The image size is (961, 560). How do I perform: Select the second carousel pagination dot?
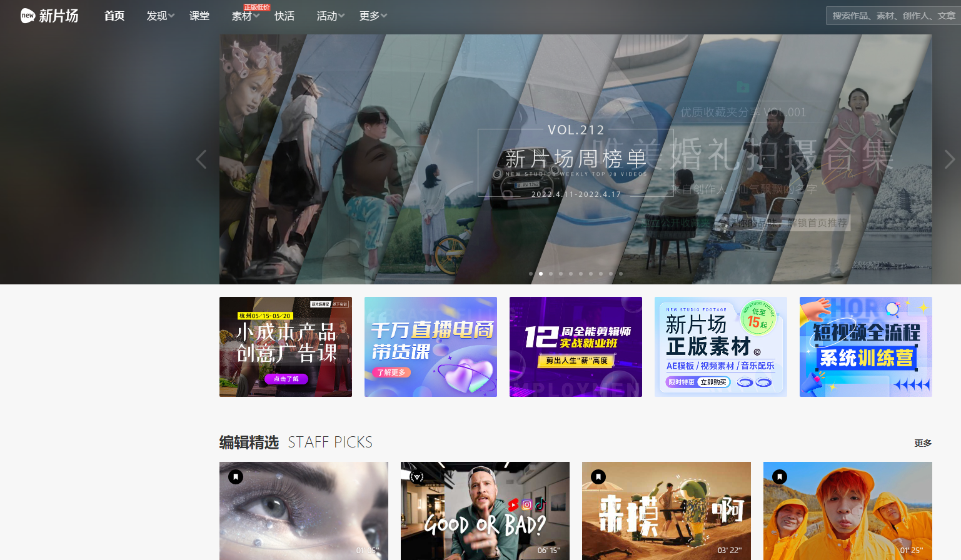click(x=540, y=273)
